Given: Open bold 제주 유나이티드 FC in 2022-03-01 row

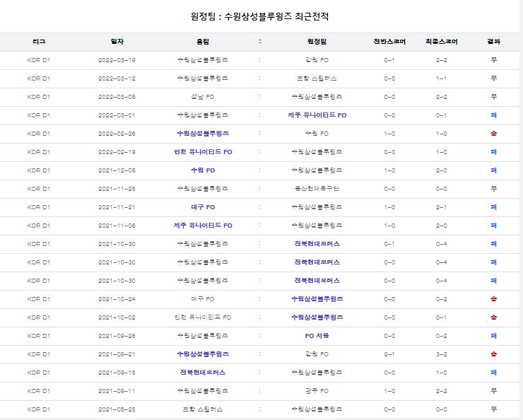Looking at the screenshot, I should coord(317,115).
